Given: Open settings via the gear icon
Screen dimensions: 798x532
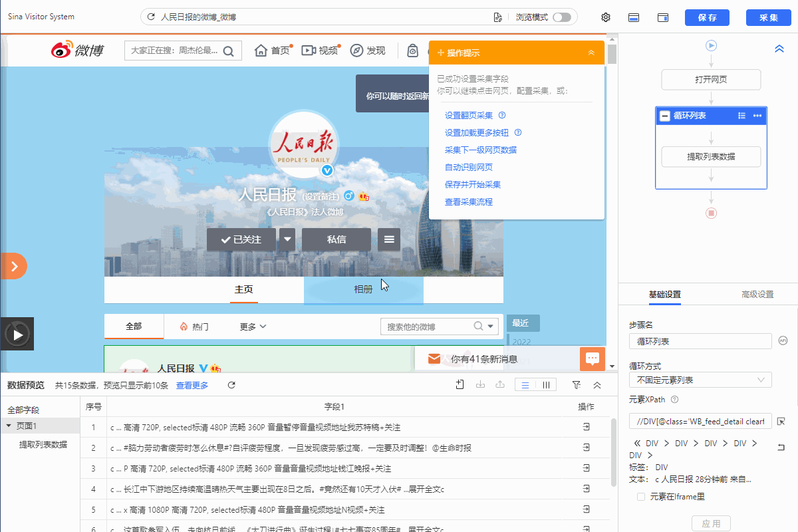Looking at the screenshot, I should [x=606, y=17].
